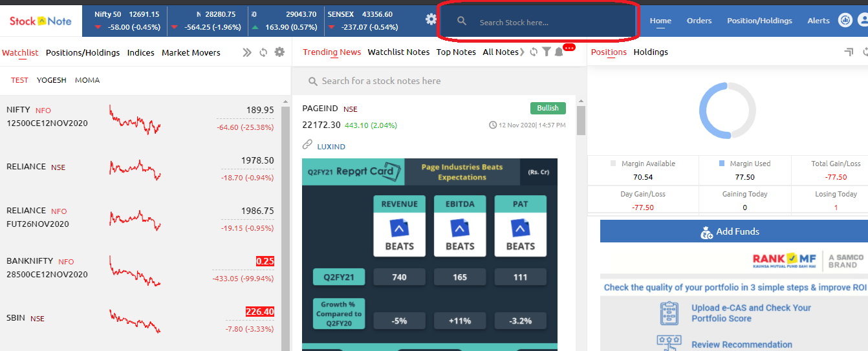Click SBIN price 226.40

tap(259, 312)
